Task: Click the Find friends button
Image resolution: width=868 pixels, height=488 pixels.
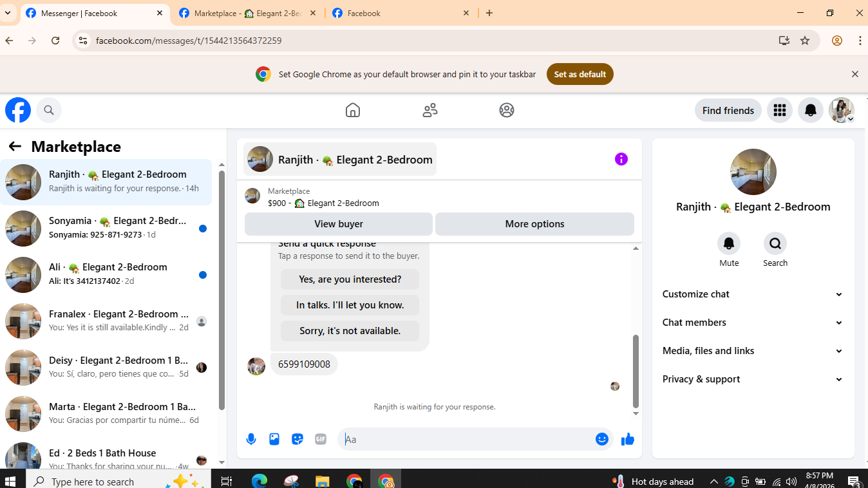Action: (728, 110)
